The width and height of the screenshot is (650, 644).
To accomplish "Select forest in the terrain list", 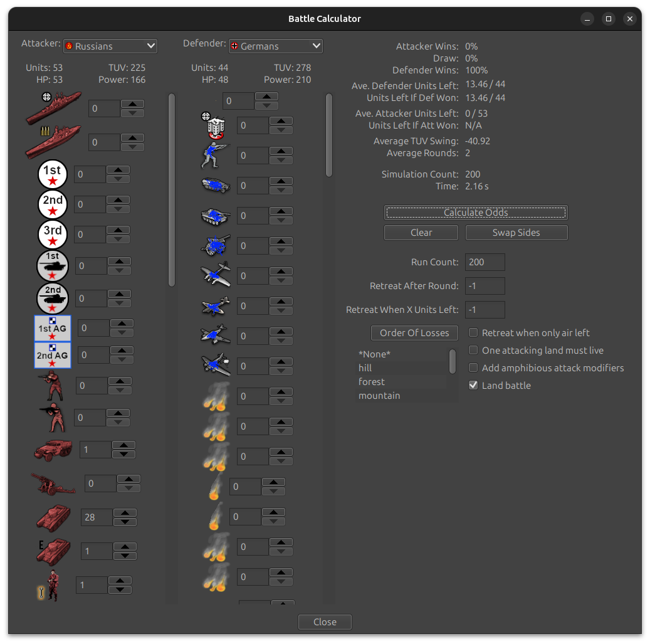I will point(401,381).
